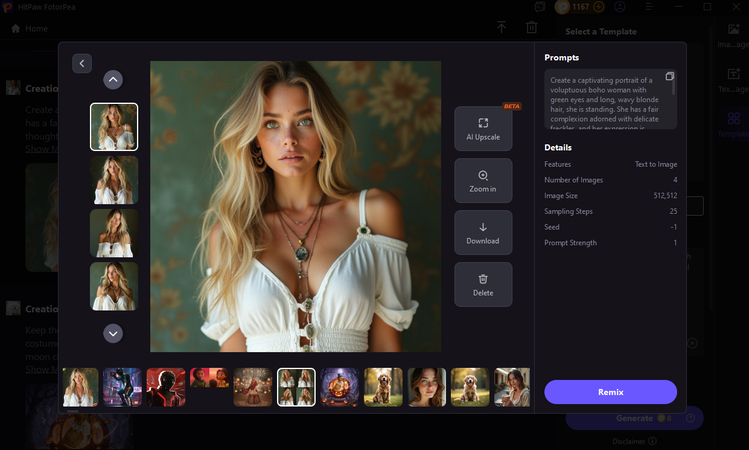Screen dimensions: 749x450
Task: Open the first golden retriever thumbnail
Action: 383,387
